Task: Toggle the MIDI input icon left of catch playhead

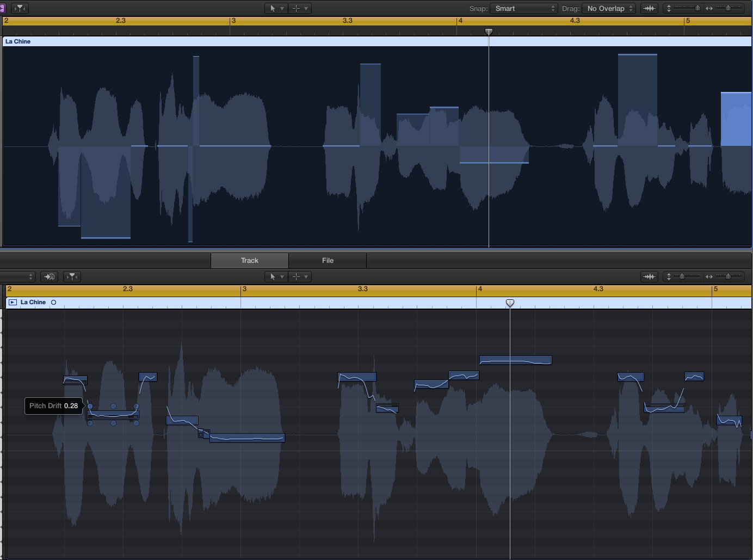Action: point(49,276)
